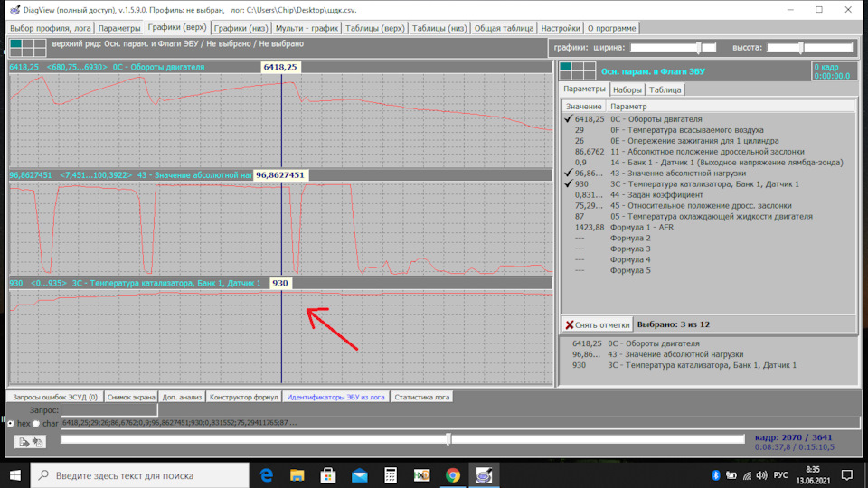Select 05 - Температура охлаждающей жидкости row
This screenshot has width=868, height=488.
tap(709, 216)
